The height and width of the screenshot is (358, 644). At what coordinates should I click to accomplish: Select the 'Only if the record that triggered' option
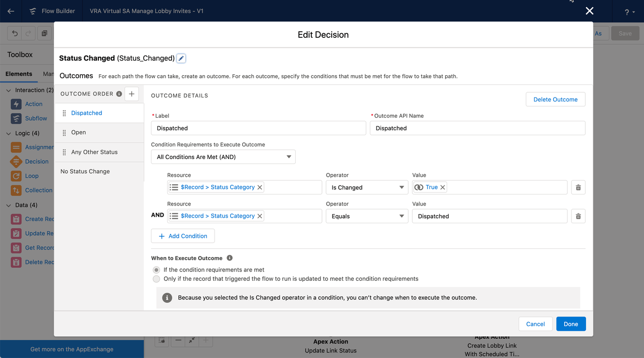point(156,279)
